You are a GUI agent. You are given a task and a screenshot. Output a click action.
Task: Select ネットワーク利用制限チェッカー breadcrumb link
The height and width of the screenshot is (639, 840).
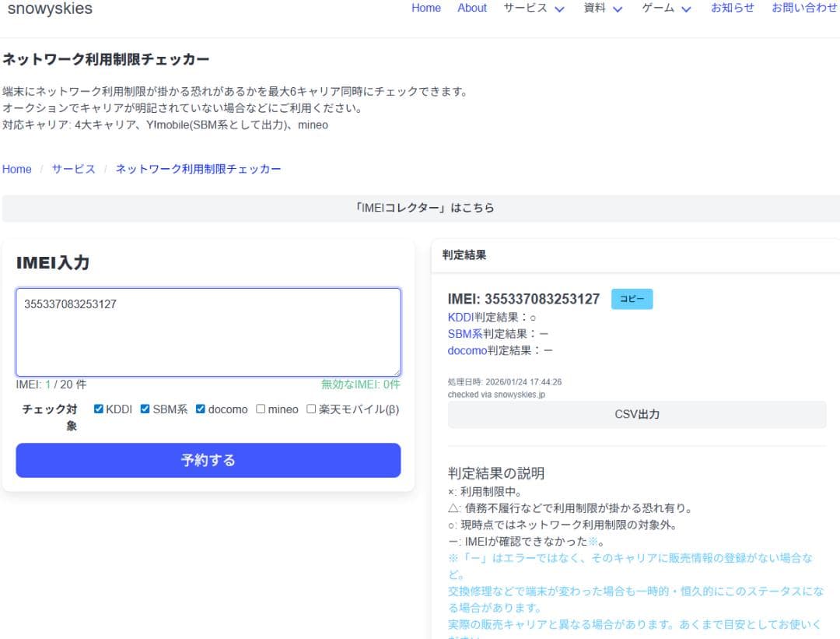pos(198,169)
